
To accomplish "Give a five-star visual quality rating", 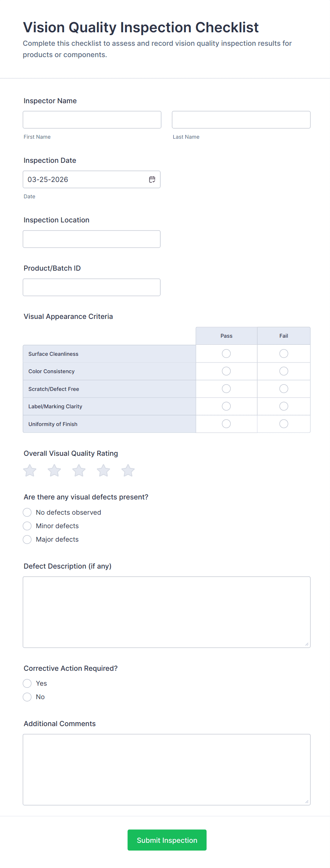I will tap(128, 470).
